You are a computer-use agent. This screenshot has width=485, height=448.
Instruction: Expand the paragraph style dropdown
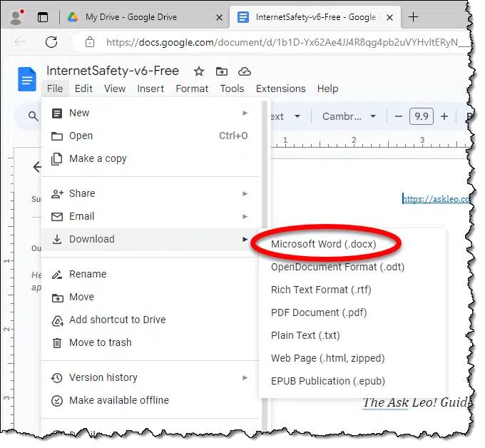pos(297,117)
